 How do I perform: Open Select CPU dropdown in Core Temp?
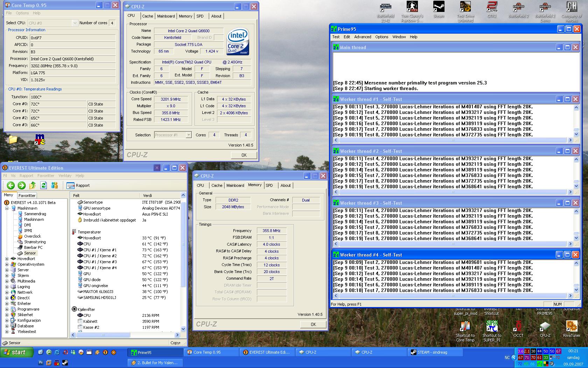point(75,23)
